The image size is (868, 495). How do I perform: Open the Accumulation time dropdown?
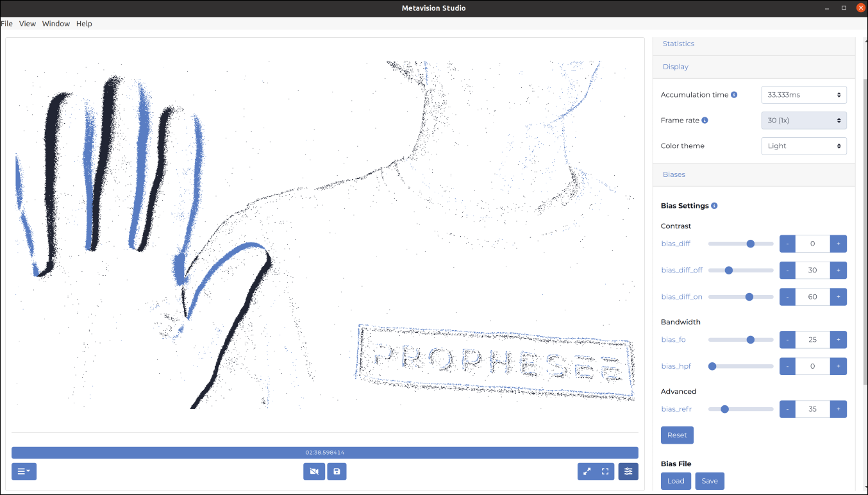[x=804, y=95]
